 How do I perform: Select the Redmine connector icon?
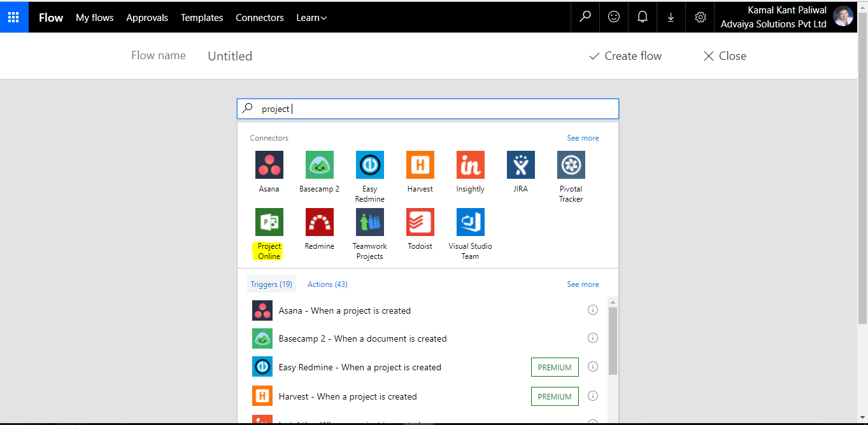(320, 222)
